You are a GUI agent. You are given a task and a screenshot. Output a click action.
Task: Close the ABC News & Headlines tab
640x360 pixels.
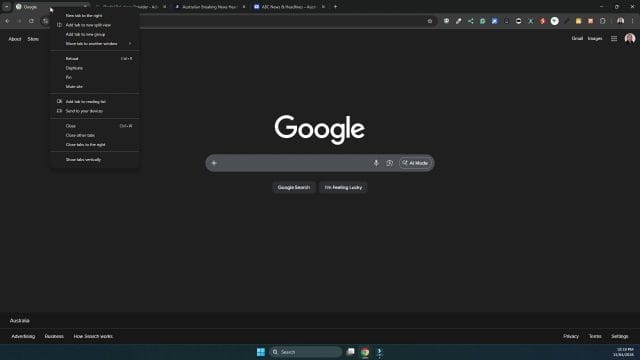point(323,7)
